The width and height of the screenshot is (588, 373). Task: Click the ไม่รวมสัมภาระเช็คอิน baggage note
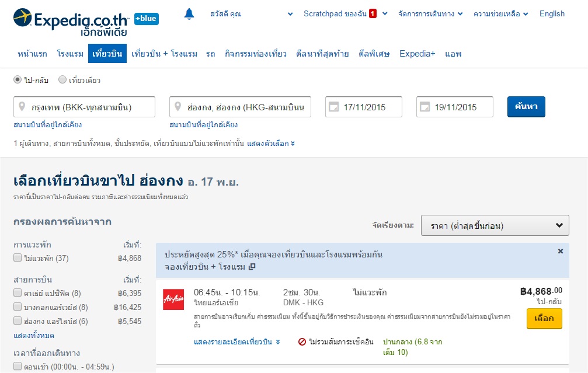(x=341, y=341)
